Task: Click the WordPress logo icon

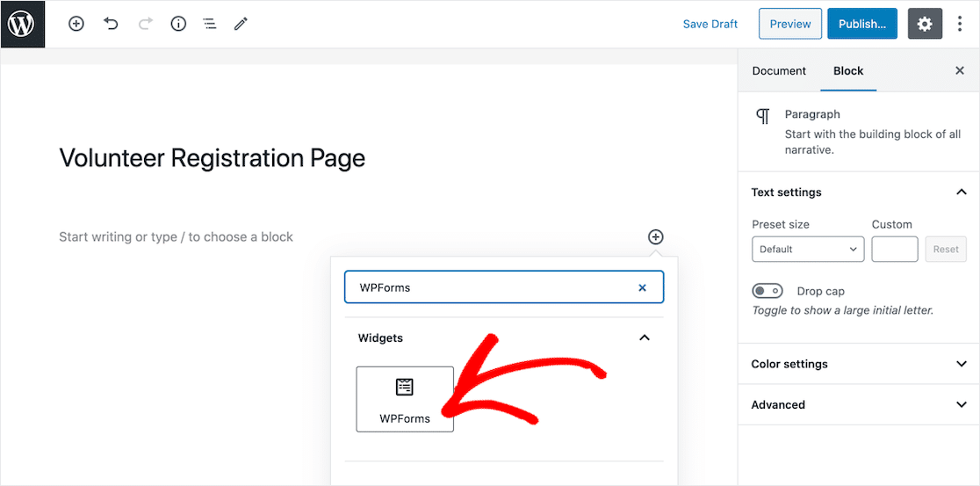Action: tap(23, 25)
